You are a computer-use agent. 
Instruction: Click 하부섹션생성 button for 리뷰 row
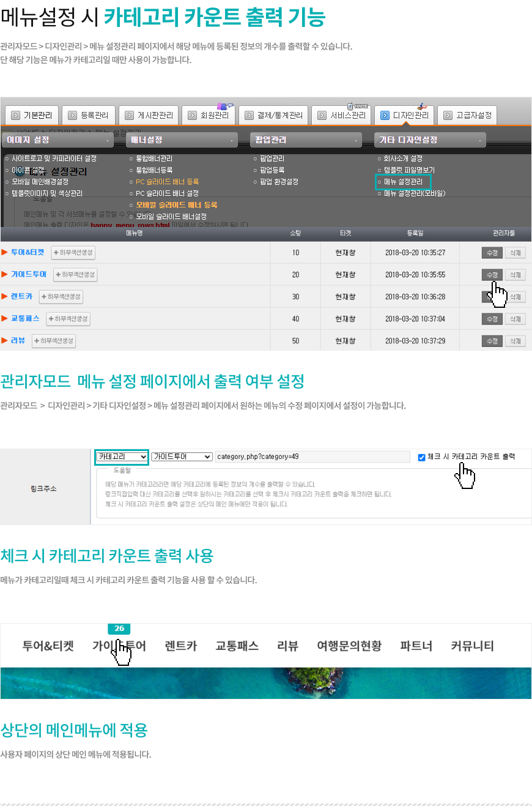(54, 341)
